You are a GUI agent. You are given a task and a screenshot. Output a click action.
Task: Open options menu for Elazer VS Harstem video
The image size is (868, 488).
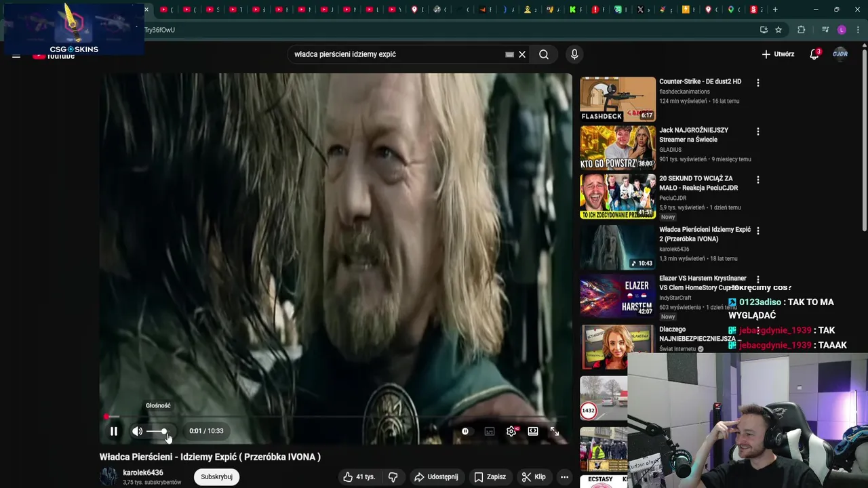coord(758,279)
